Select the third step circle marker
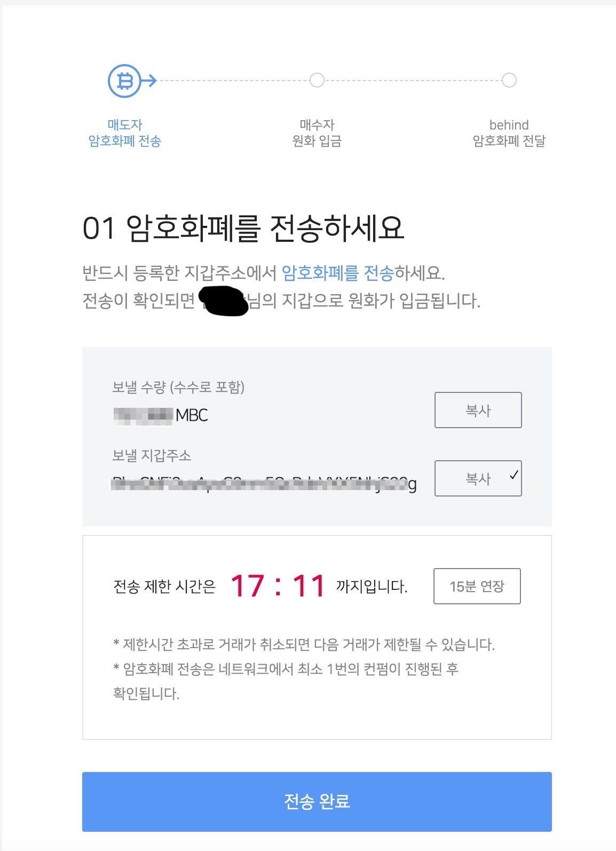This screenshot has width=616, height=851. (509, 80)
